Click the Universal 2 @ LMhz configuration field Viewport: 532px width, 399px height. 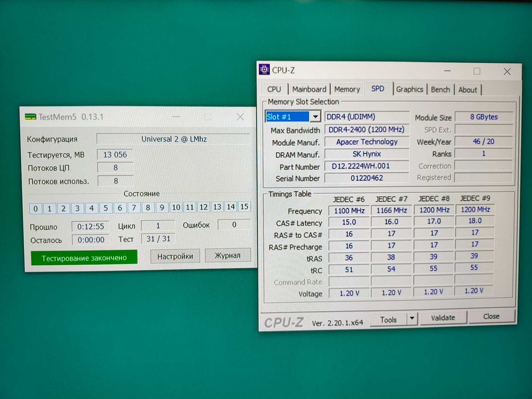click(173, 139)
